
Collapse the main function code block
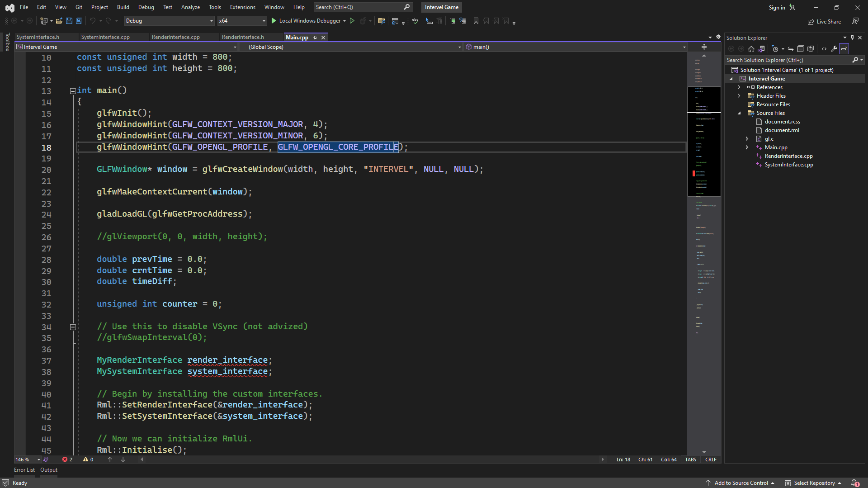[73, 91]
